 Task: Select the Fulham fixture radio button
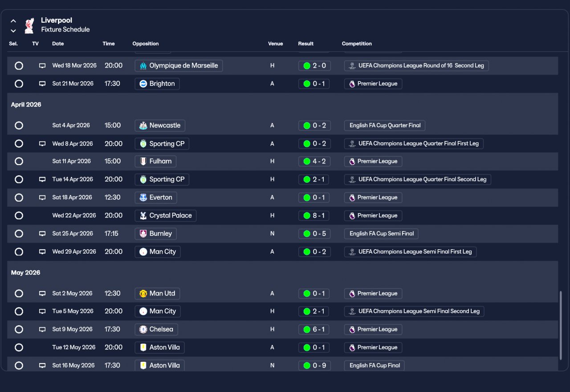(x=19, y=162)
